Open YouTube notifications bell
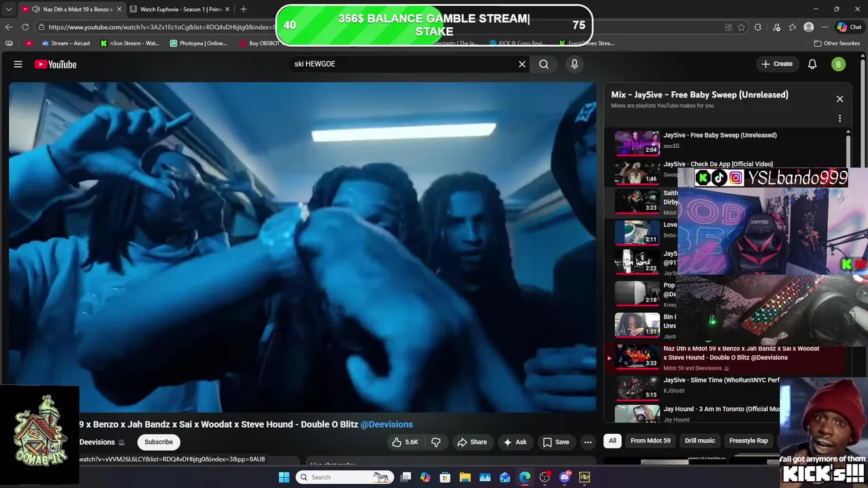Screen dimensions: 868x488 tap(812, 64)
